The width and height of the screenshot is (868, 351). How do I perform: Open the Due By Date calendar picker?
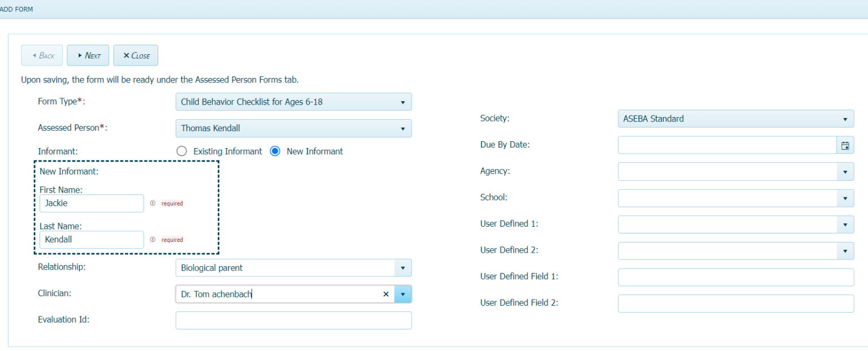(x=845, y=145)
